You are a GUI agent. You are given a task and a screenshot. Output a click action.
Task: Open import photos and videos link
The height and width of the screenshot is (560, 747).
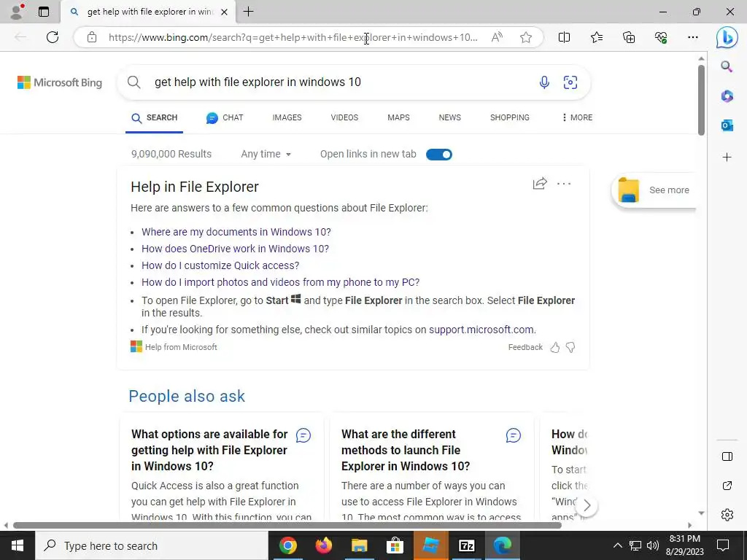point(280,282)
